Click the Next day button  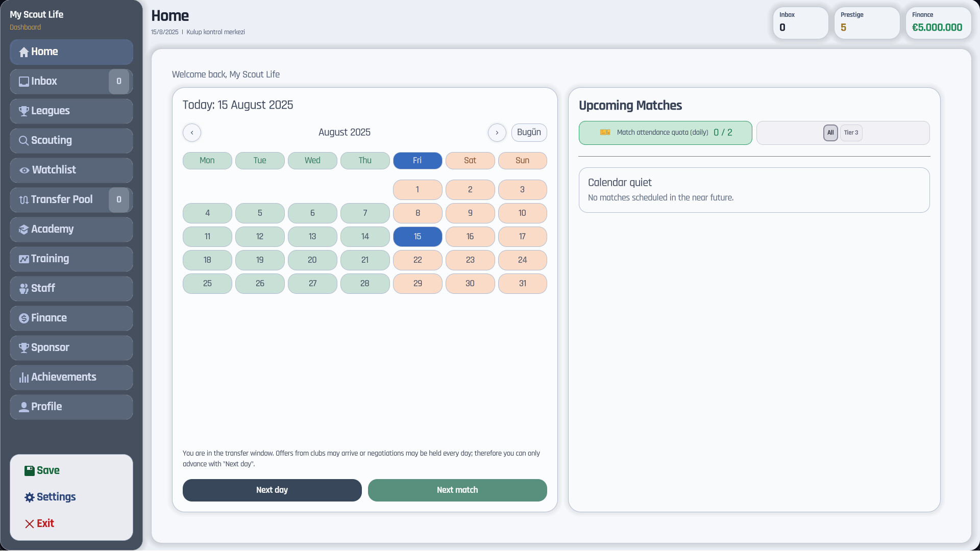coord(272,490)
